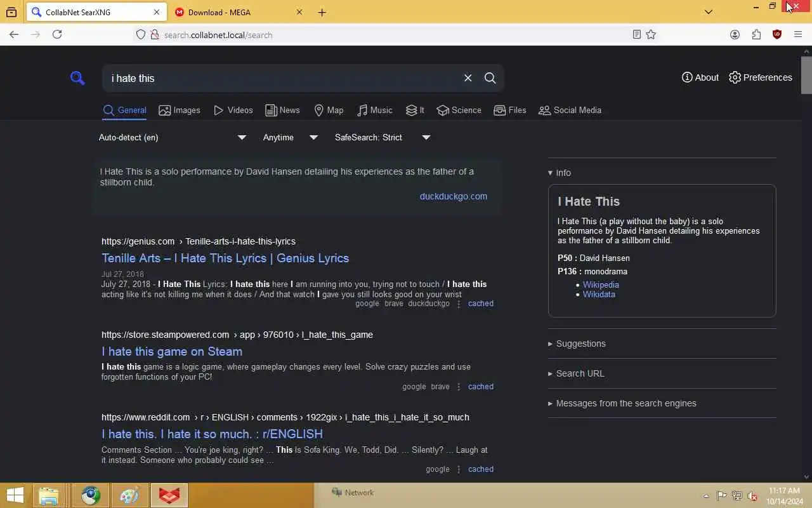Open the Firefox account icon
812x508 pixels.
(735, 35)
